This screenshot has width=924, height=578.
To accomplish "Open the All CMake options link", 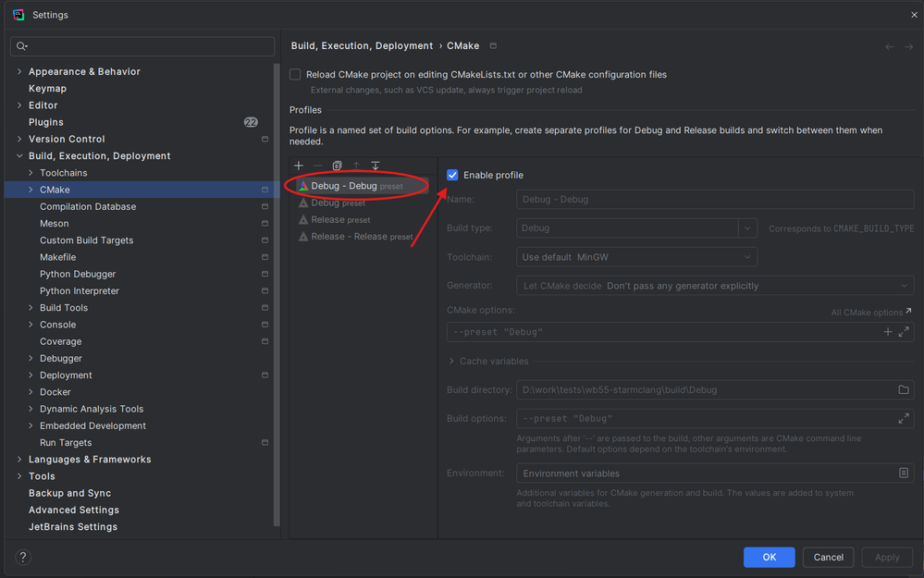I will [870, 313].
